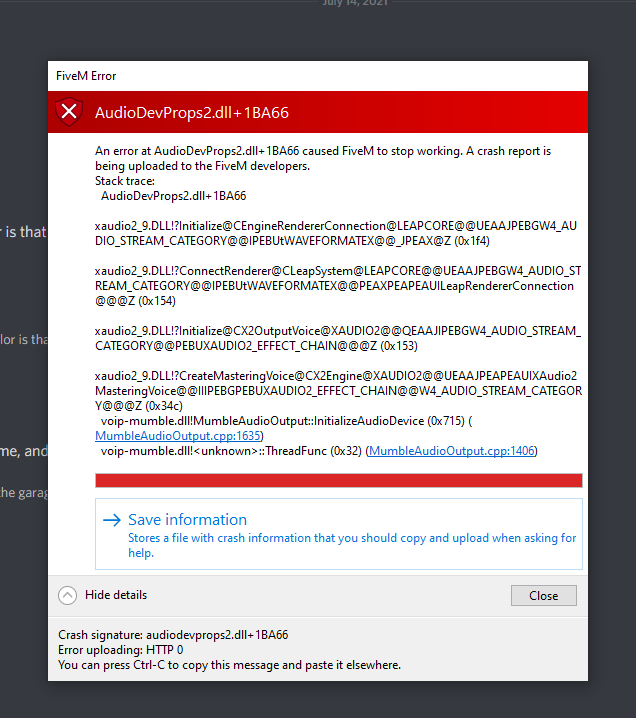The width and height of the screenshot is (636, 718).
Task: Click the red upload progress bar
Action: pos(339,480)
